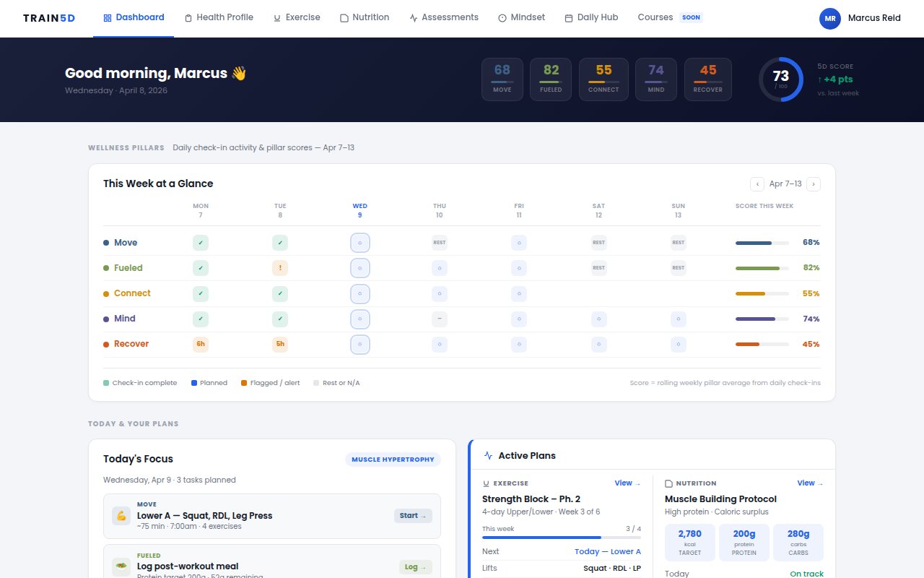Click the salad meal icon
Viewport: 924px width, 578px height.
(121, 567)
